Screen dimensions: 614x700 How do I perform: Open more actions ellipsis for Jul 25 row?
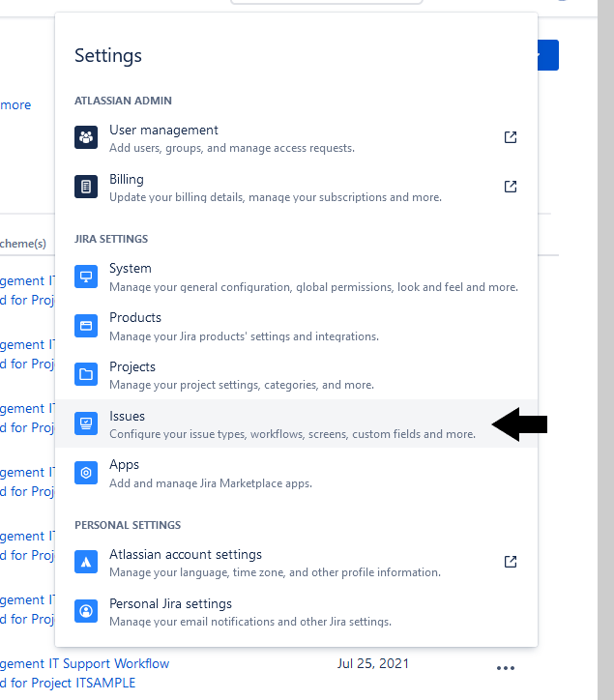pyautogui.click(x=506, y=668)
